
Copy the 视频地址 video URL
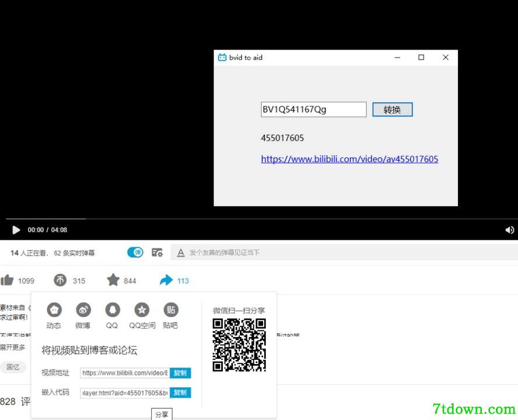(x=180, y=373)
